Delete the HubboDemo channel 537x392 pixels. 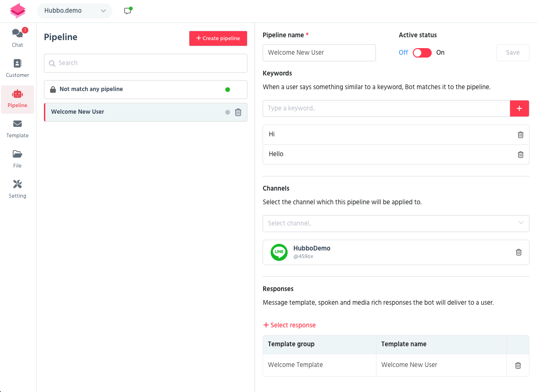519,252
